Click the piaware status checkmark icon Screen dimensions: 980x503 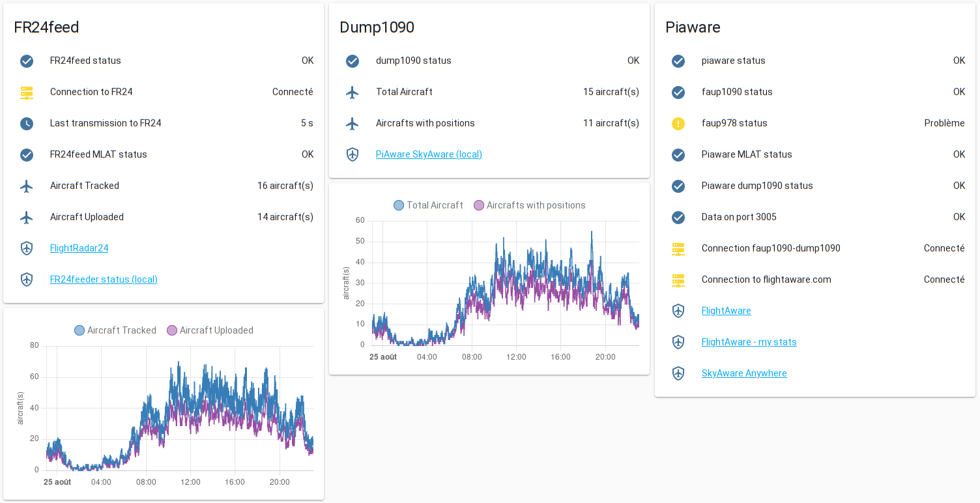pyautogui.click(x=678, y=61)
